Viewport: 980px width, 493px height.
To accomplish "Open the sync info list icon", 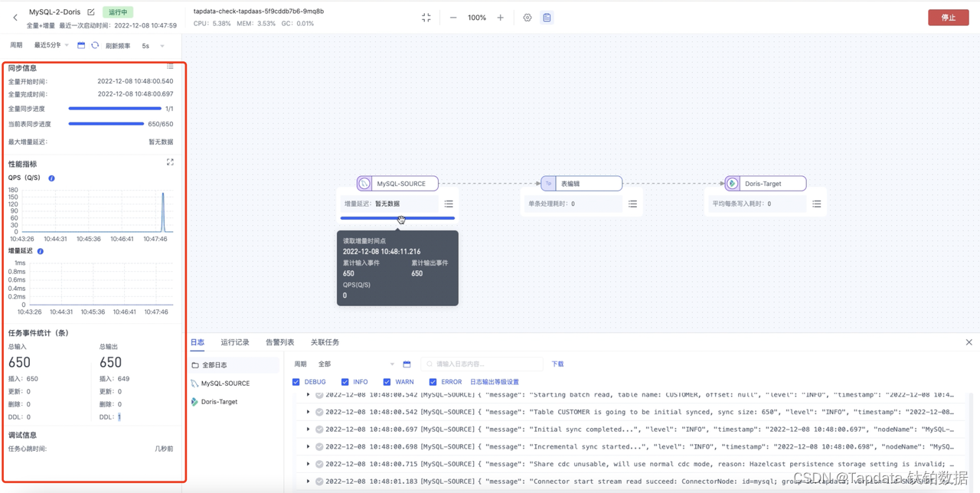I will click(170, 67).
